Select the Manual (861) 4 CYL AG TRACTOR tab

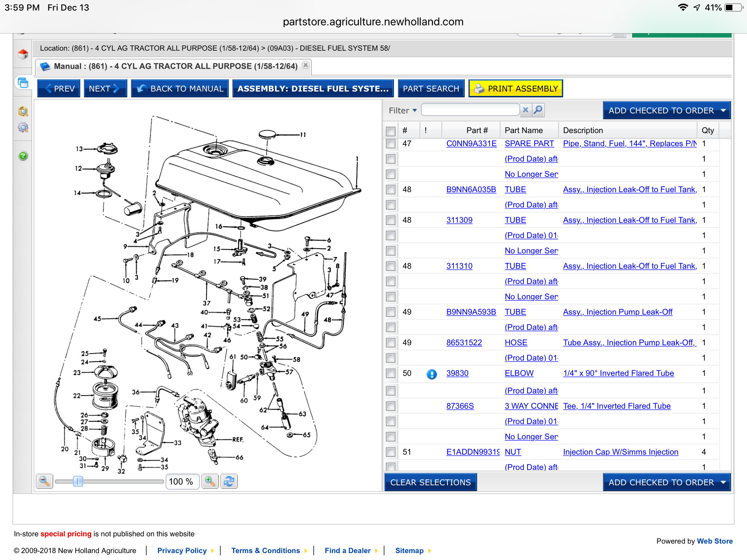click(x=174, y=66)
